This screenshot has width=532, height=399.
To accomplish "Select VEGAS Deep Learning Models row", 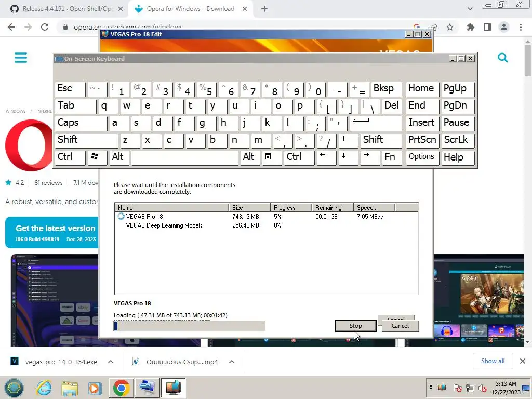I will (x=266, y=225).
